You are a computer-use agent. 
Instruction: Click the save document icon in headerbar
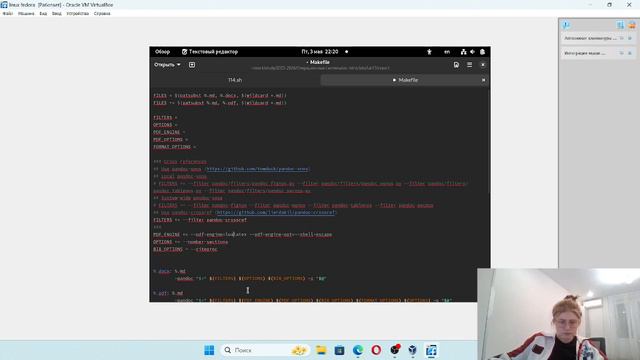coord(456,64)
